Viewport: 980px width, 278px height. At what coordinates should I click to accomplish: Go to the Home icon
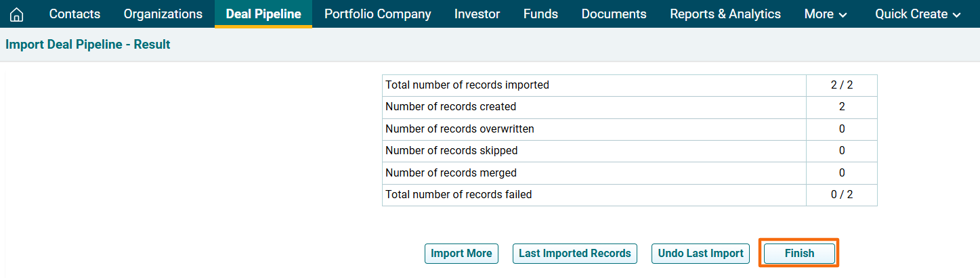tap(16, 14)
